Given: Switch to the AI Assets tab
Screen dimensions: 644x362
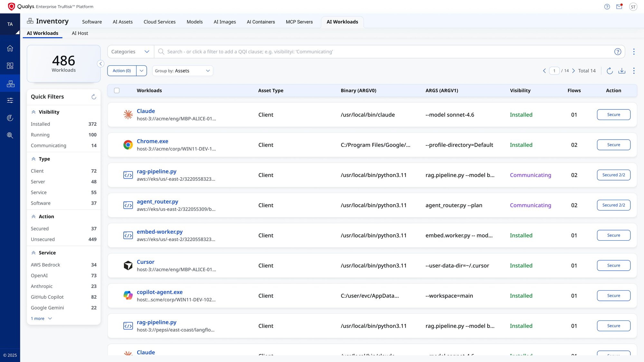Looking at the screenshot, I should pos(123,22).
